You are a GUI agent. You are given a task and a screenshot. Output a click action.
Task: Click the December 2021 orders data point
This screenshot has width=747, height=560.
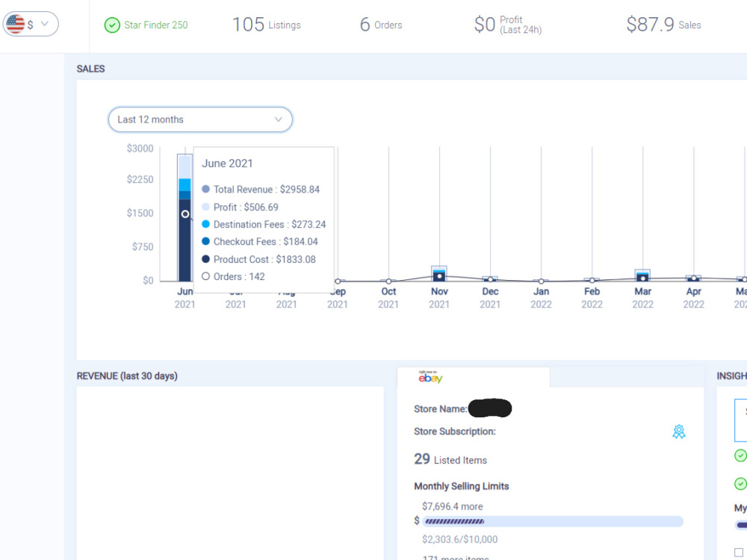(490, 279)
